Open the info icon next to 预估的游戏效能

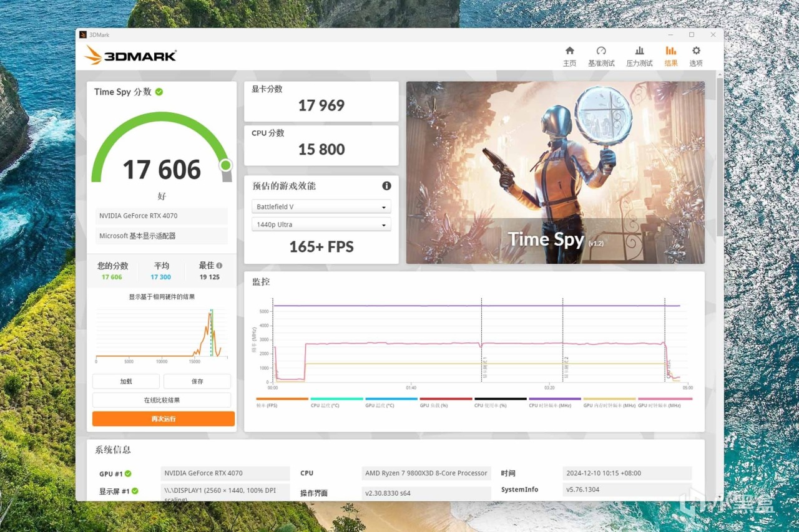[386, 186]
